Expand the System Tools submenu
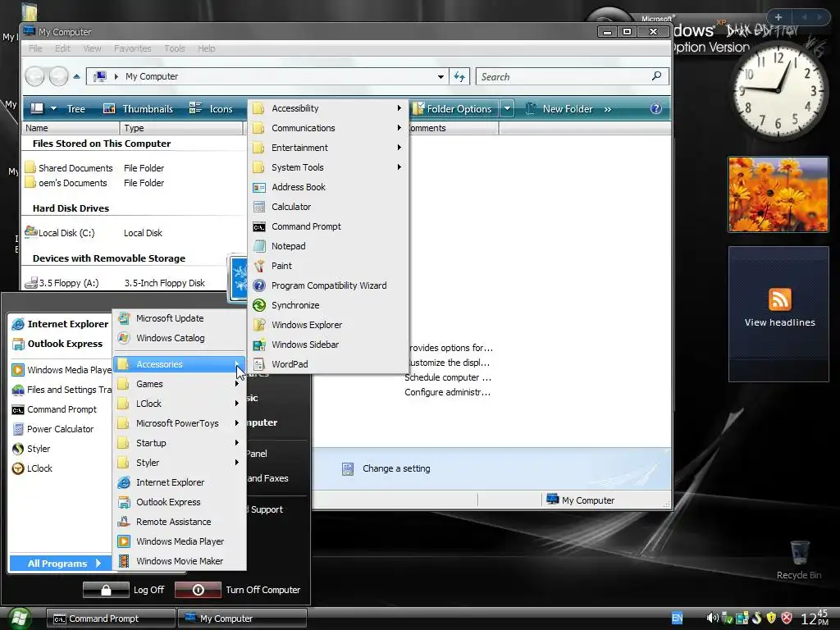 pos(328,167)
